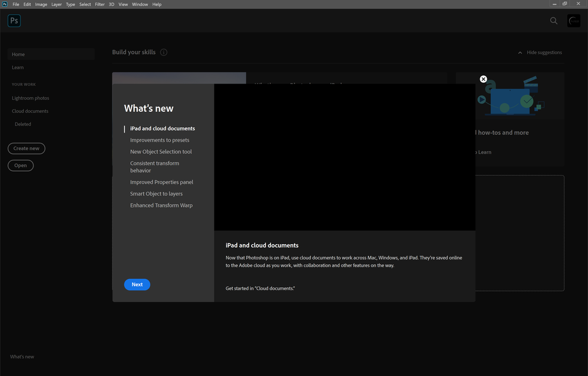Open the Edit menu

coord(27,5)
